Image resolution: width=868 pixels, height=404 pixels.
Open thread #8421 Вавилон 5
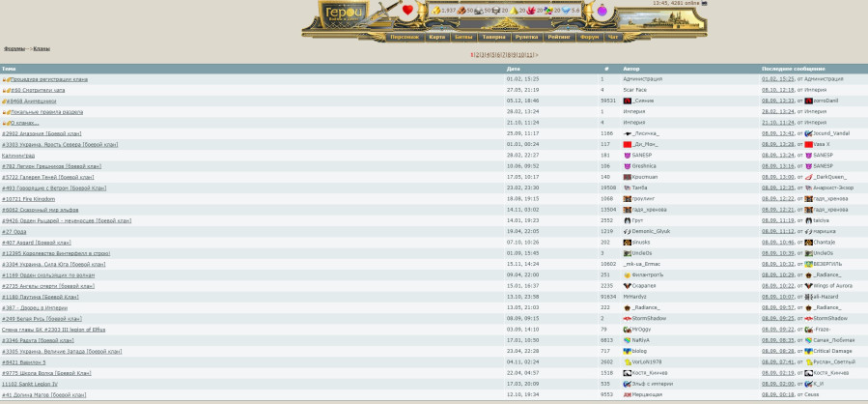tap(24, 362)
